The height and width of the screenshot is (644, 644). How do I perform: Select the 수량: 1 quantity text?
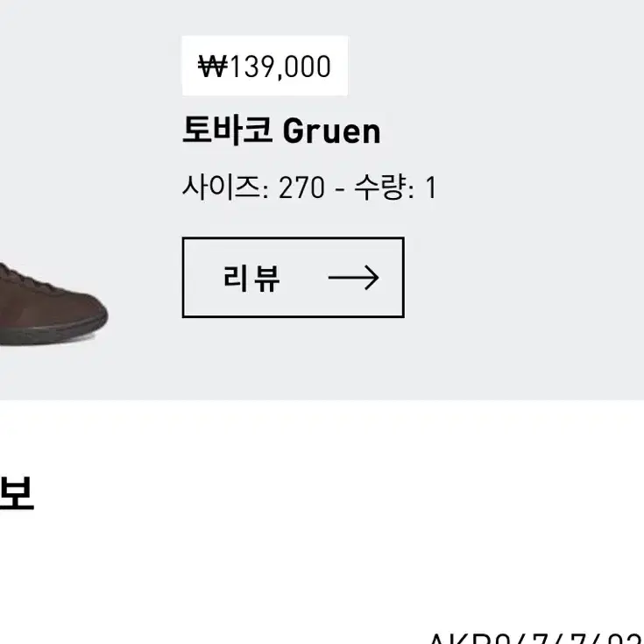point(395,188)
